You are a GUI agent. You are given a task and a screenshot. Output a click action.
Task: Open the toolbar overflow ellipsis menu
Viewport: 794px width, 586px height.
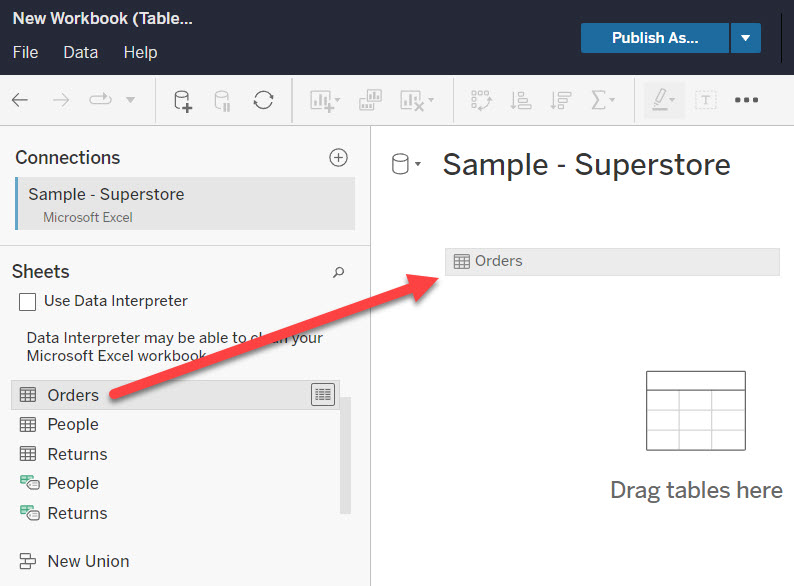coord(746,100)
